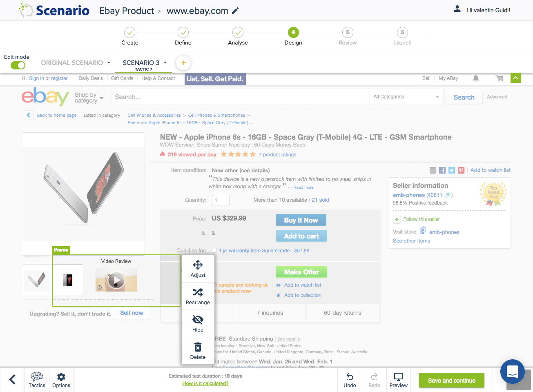Click the Sell now button
Image resolution: width=533 pixels, height=392 pixels.
pyautogui.click(x=132, y=313)
